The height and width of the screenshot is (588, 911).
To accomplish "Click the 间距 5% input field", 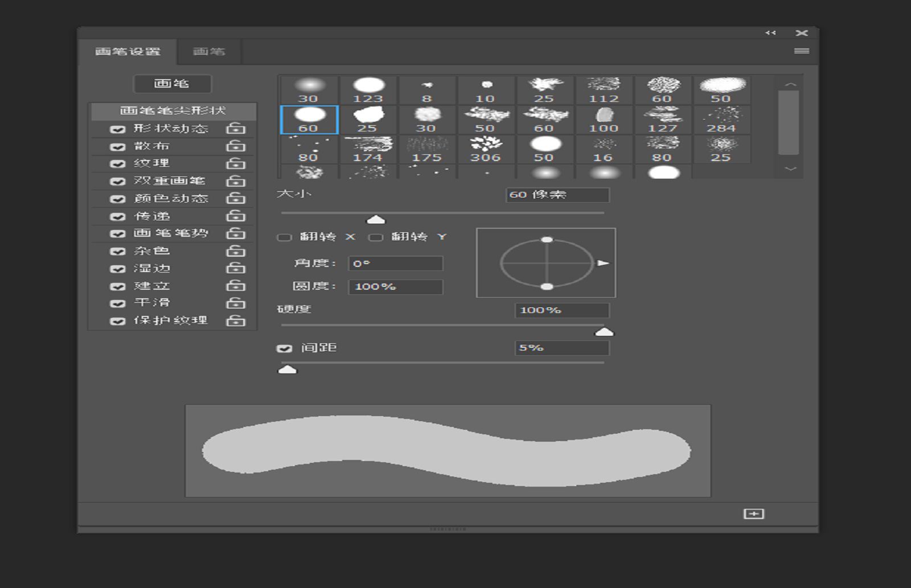I will (x=562, y=348).
